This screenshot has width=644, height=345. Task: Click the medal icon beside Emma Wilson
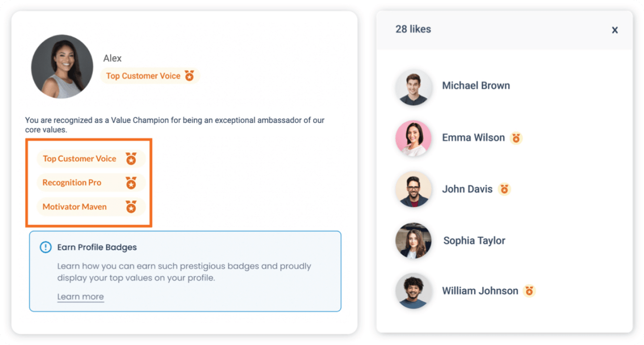tap(516, 138)
